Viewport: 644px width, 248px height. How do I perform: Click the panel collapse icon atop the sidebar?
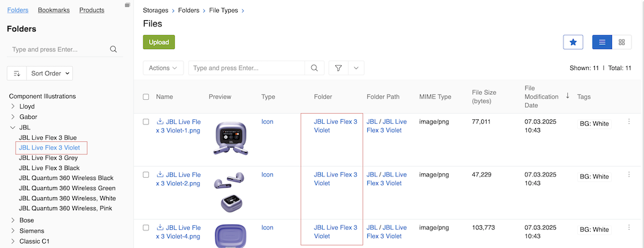pos(127,5)
